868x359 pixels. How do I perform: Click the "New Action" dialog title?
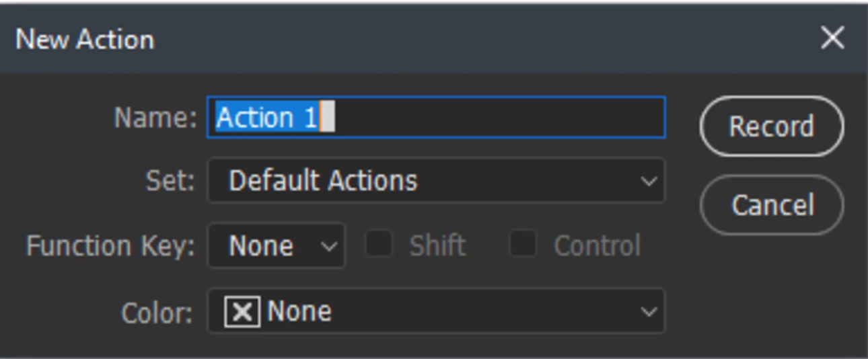(x=85, y=39)
